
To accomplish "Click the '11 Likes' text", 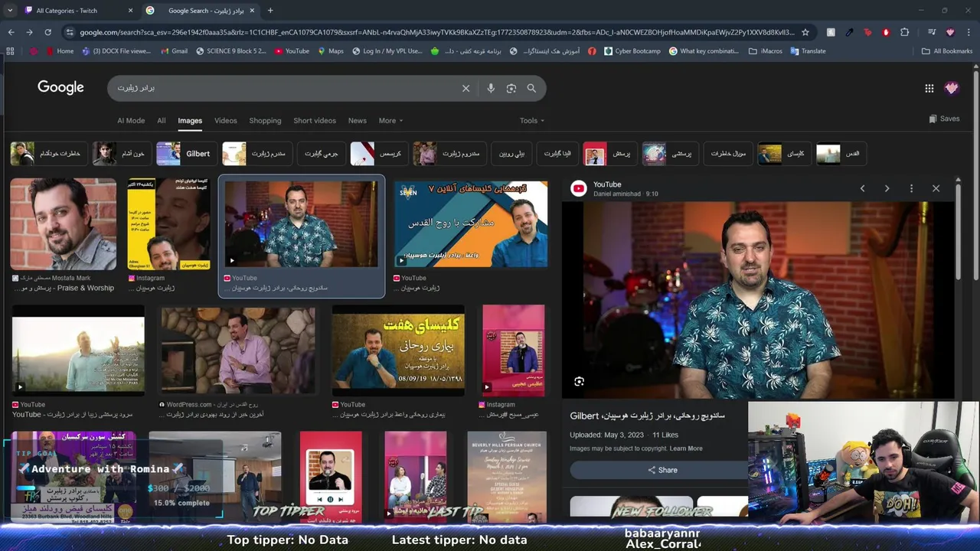I will pos(665,435).
